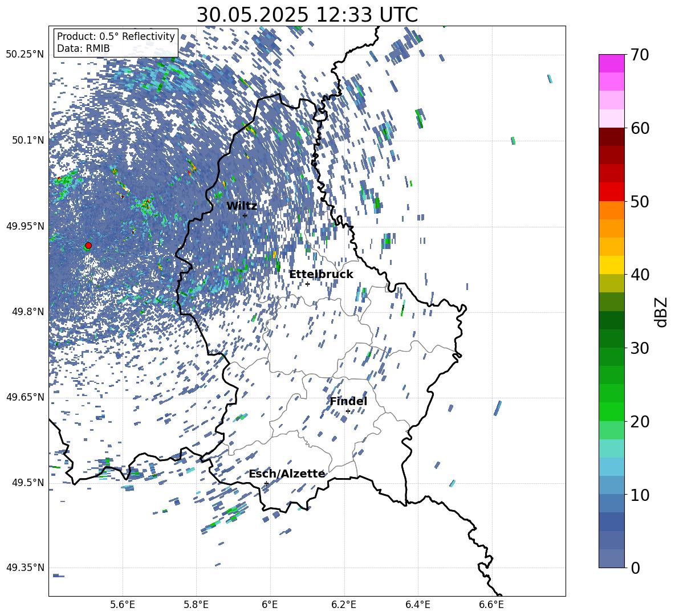Click the 5.6°E longitude label
Image resolution: width=675 pixels, height=616 pixels.
pos(123,605)
